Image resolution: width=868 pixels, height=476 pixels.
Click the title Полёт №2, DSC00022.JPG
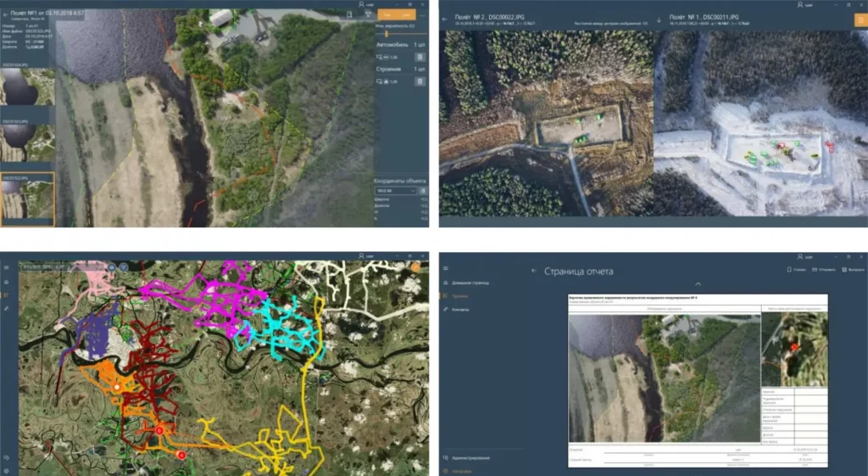point(489,17)
